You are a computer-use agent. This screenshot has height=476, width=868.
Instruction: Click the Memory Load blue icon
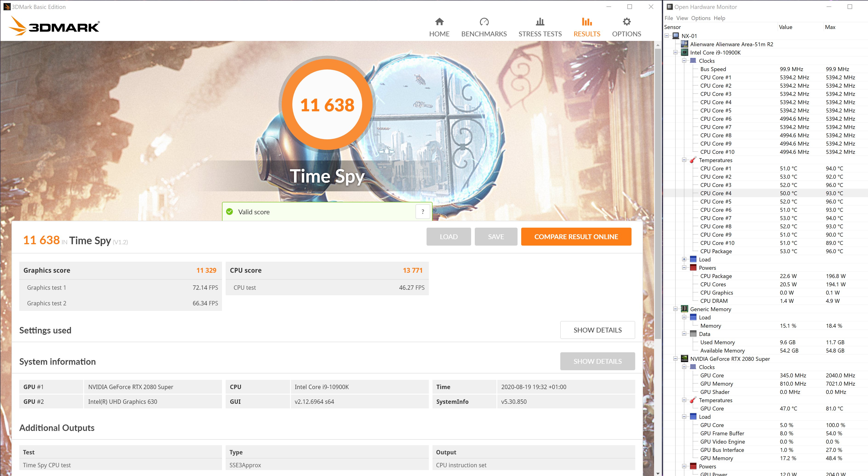pyautogui.click(x=693, y=317)
